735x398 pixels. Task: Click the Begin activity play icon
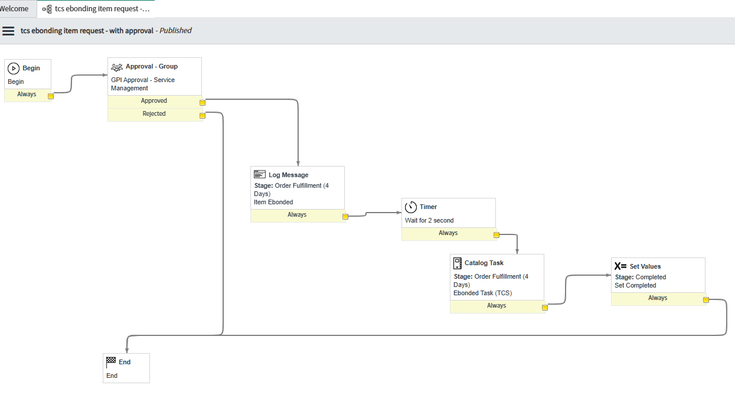pos(13,68)
